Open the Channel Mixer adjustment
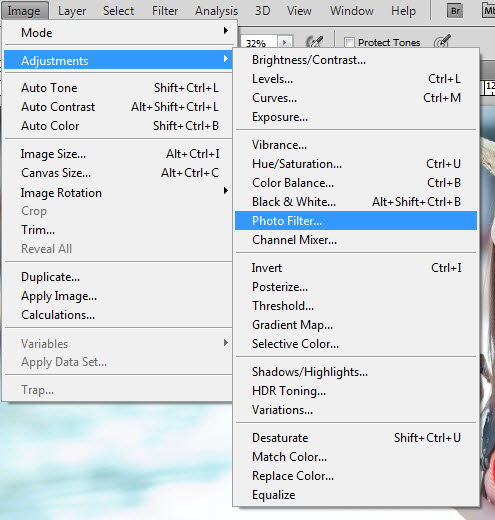The image size is (495, 520). click(356, 240)
